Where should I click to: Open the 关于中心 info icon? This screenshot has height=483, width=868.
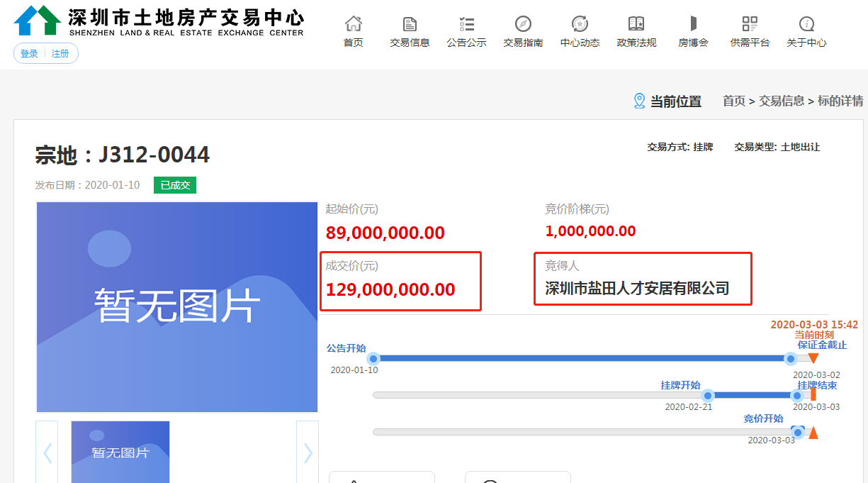[806, 23]
